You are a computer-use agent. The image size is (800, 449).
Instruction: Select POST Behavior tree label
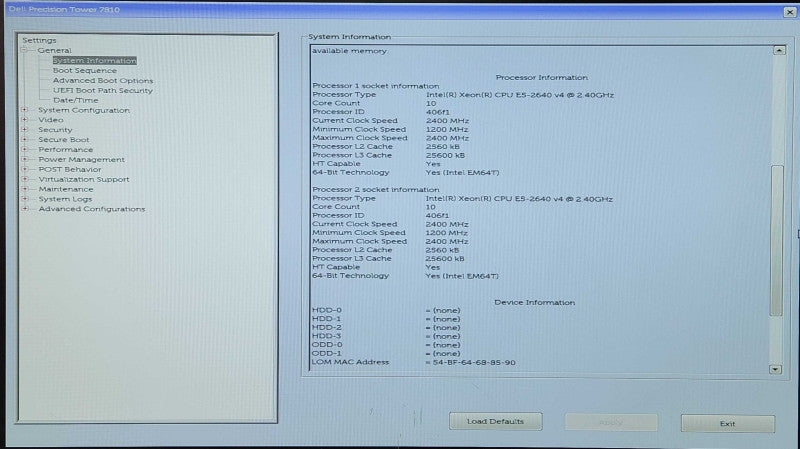[x=70, y=169]
